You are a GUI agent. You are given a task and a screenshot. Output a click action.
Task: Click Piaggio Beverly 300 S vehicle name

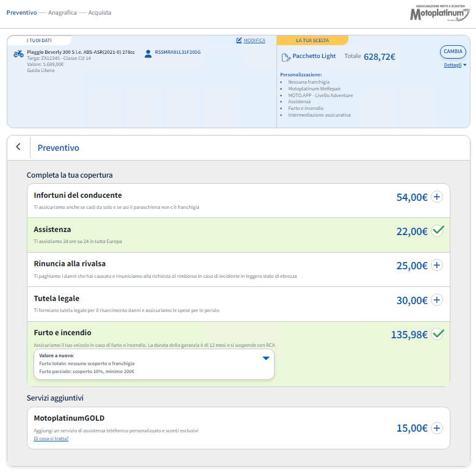[81, 52]
